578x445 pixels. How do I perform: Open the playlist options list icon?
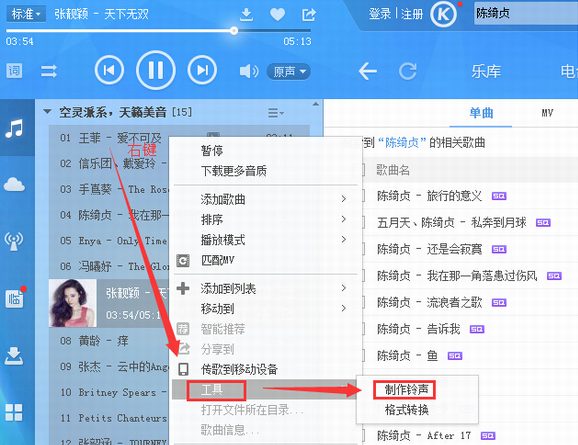275,112
